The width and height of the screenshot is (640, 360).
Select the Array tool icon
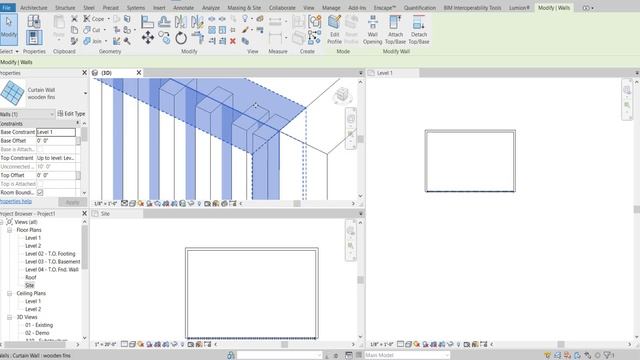tap(212, 30)
